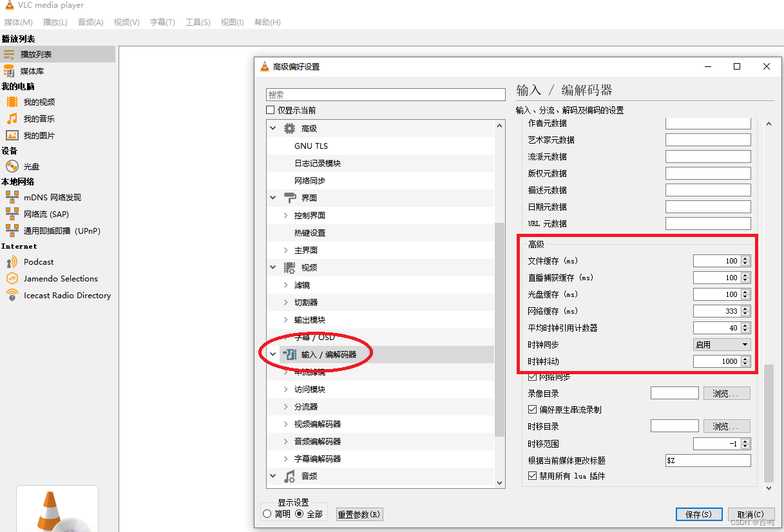784x532 pixels.
Task: Toggle 仅显示当前 checkbox
Action: click(271, 110)
